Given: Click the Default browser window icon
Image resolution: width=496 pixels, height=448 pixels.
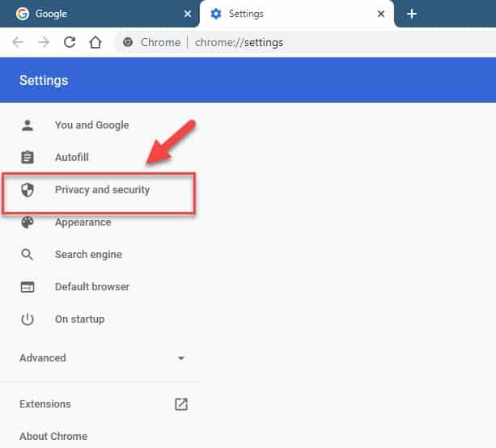Looking at the screenshot, I should [x=28, y=287].
